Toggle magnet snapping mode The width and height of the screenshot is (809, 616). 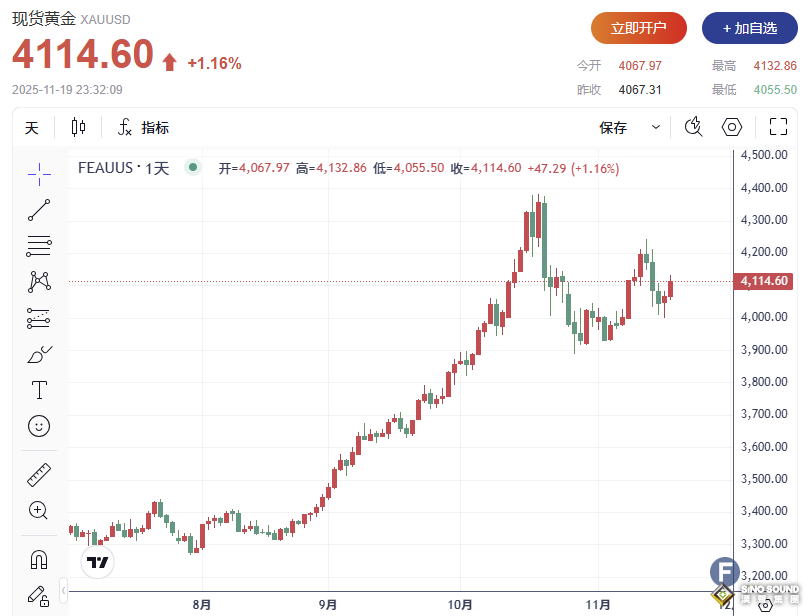tap(38, 559)
